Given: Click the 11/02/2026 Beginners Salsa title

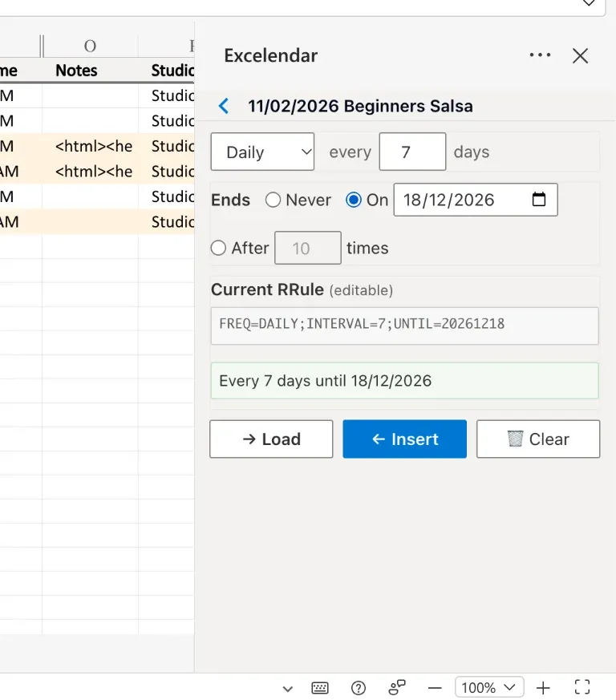Looking at the screenshot, I should [x=360, y=107].
